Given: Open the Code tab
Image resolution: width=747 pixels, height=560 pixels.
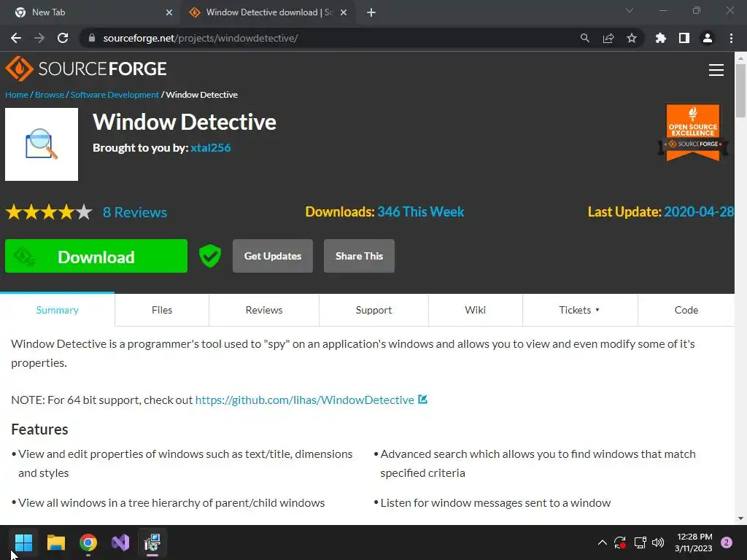Looking at the screenshot, I should pyautogui.click(x=686, y=310).
